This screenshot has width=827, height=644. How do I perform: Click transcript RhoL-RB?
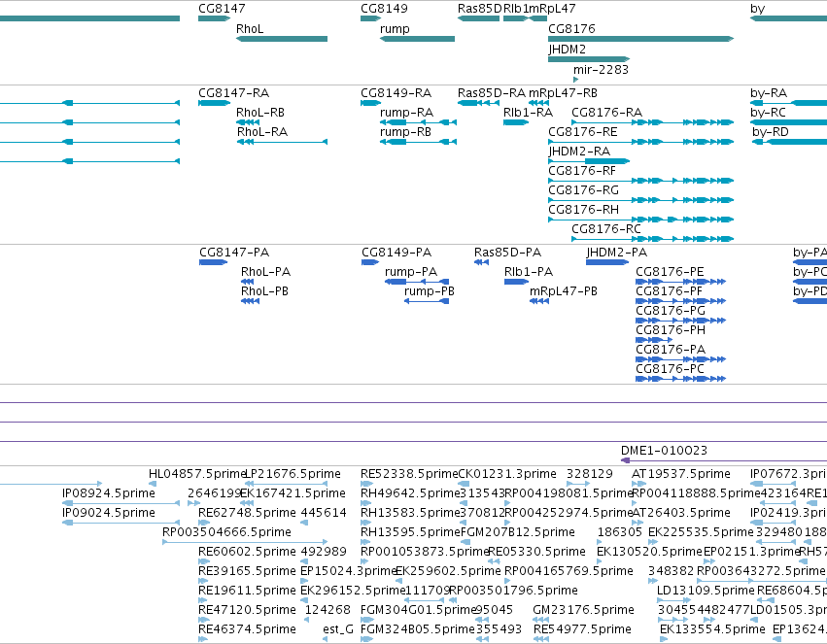tap(248, 122)
